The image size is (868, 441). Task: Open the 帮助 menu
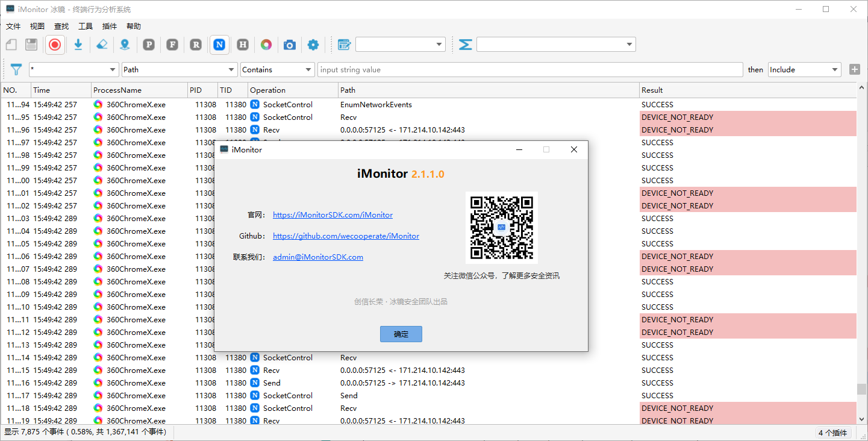pyautogui.click(x=134, y=27)
